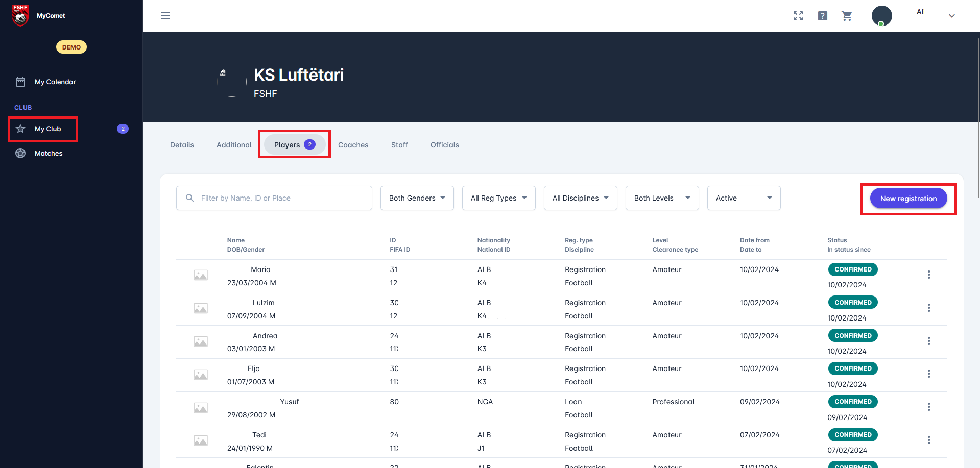The image size is (980, 468).
Task: Click the New registration button
Action: [x=908, y=199]
